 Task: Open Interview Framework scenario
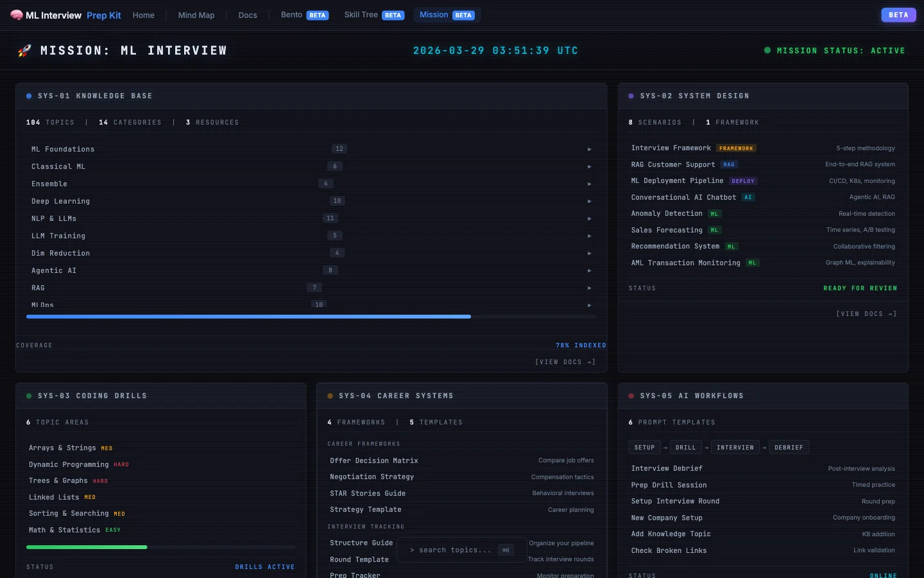763,148
